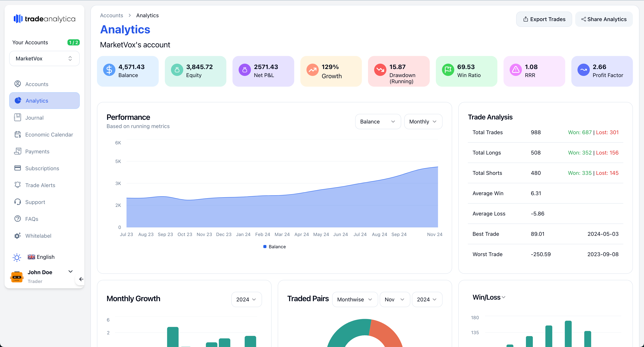Click the Economic Calendar icon
Screen dimensions: 644x347
(x=17, y=134)
